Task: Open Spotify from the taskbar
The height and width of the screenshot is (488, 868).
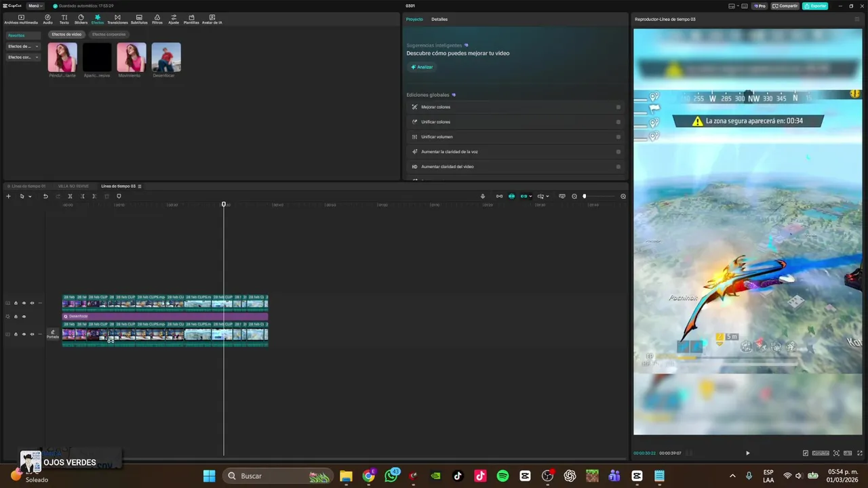Action: tap(502, 476)
